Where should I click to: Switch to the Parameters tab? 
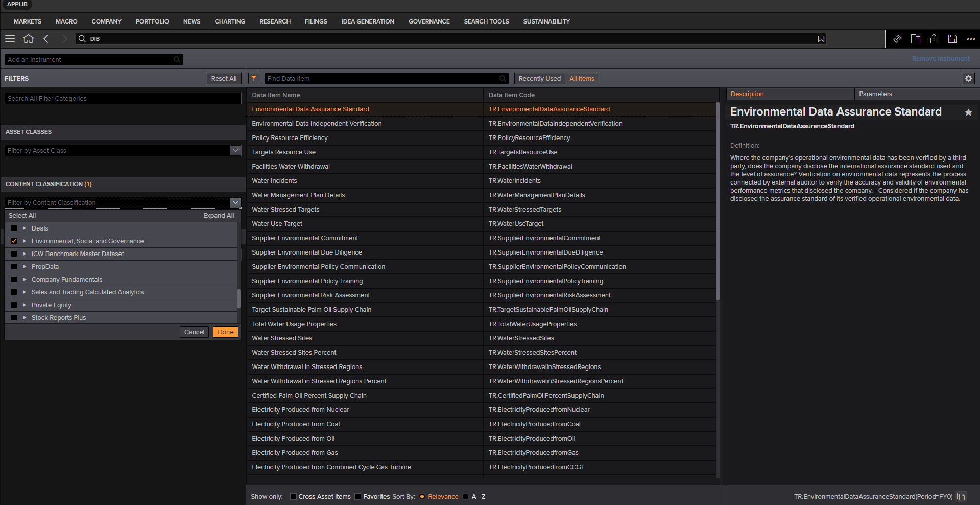[x=875, y=94]
